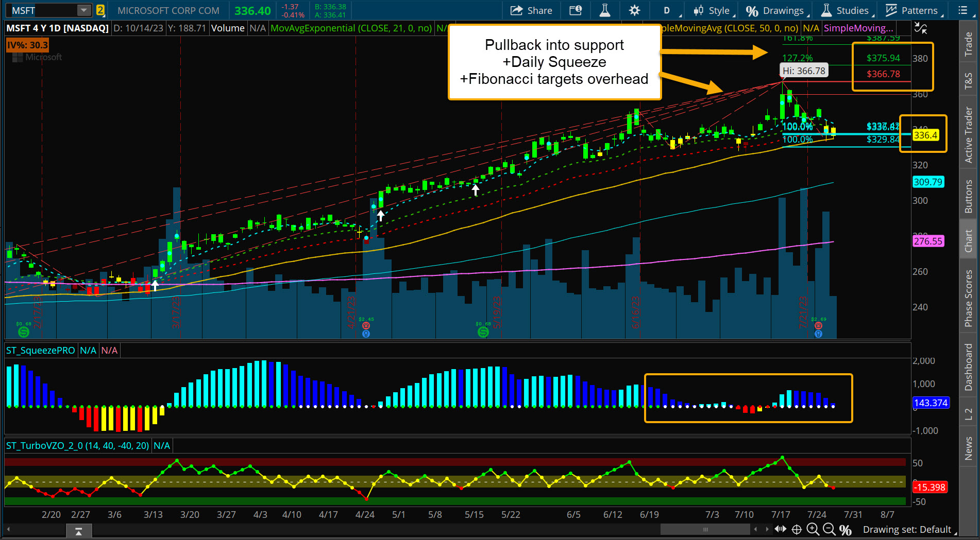Open chart settings via the gear icon
The width and height of the screenshot is (980, 540).
[x=634, y=10]
